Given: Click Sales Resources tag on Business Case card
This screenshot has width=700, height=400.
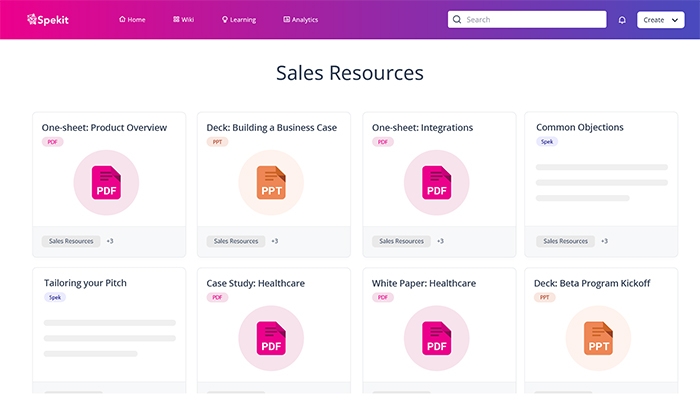Looking at the screenshot, I should [236, 241].
